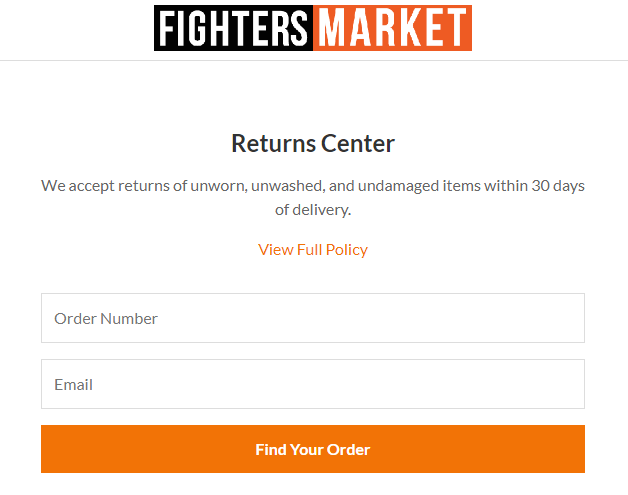628x495 pixels.
Task: Click the word 'undamaged' in description
Action: (x=399, y=186)
